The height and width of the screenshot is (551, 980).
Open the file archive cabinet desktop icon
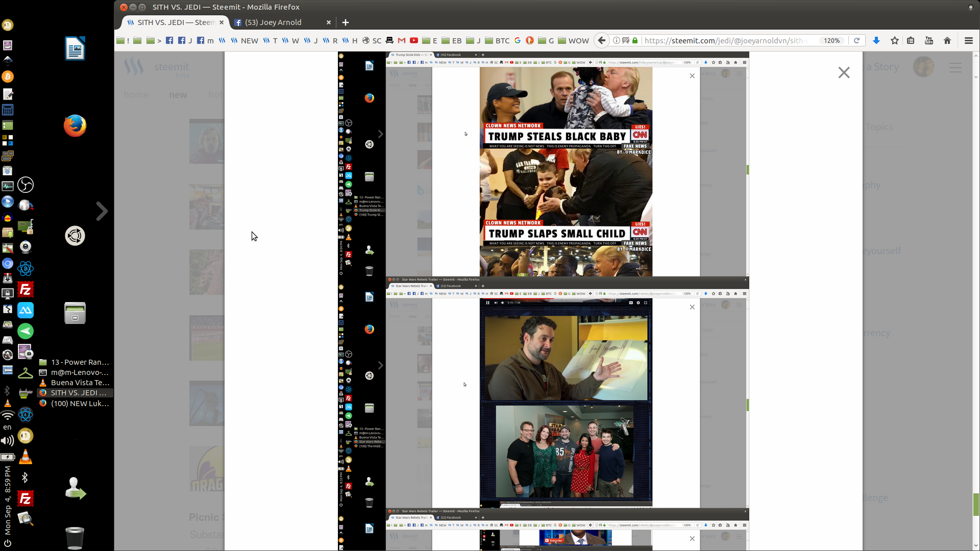pos(75,313)
